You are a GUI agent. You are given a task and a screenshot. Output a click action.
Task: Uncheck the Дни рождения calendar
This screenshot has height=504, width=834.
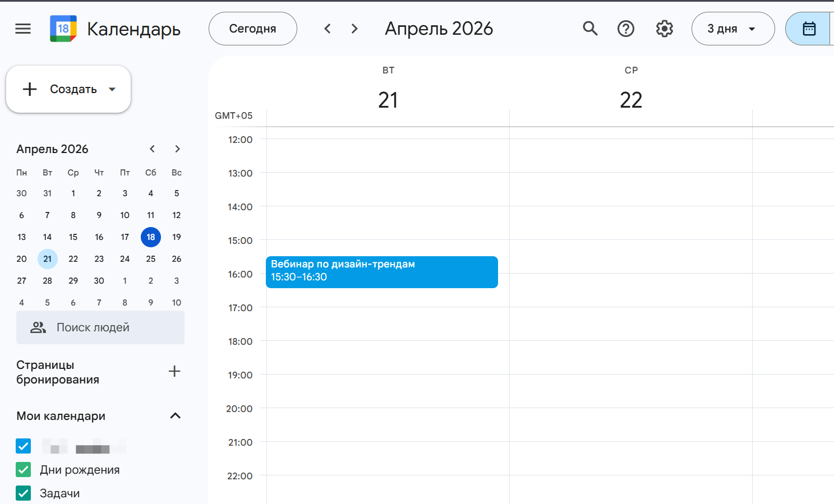24,470
